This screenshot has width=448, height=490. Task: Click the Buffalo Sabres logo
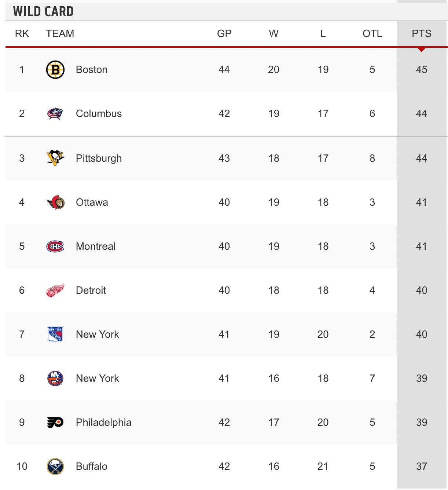point(55,467)
